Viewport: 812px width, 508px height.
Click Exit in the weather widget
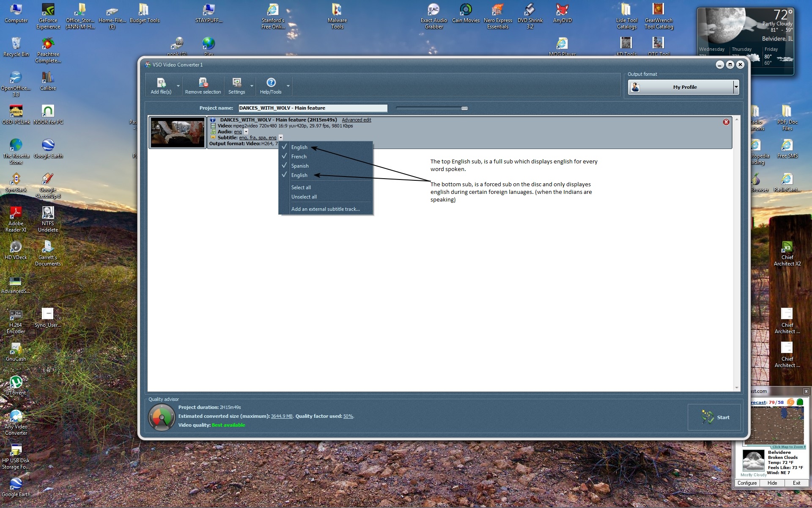[796, 483]
